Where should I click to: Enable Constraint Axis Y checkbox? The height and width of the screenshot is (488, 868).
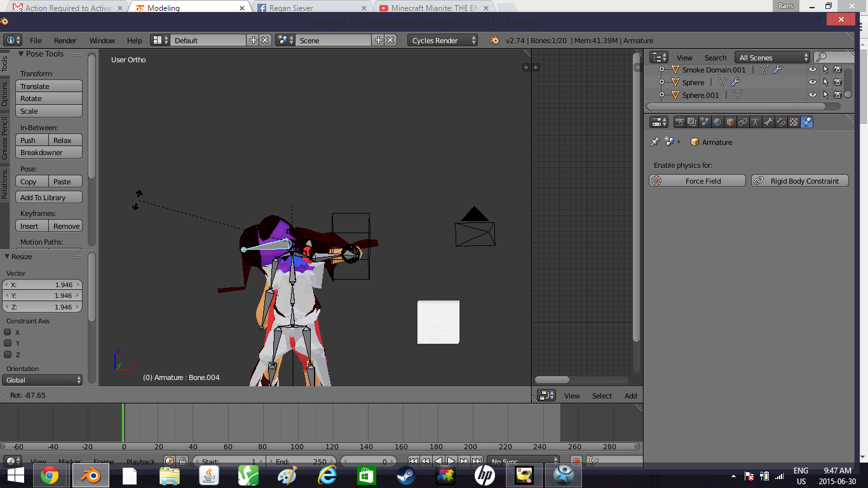[x=8, y=343]
